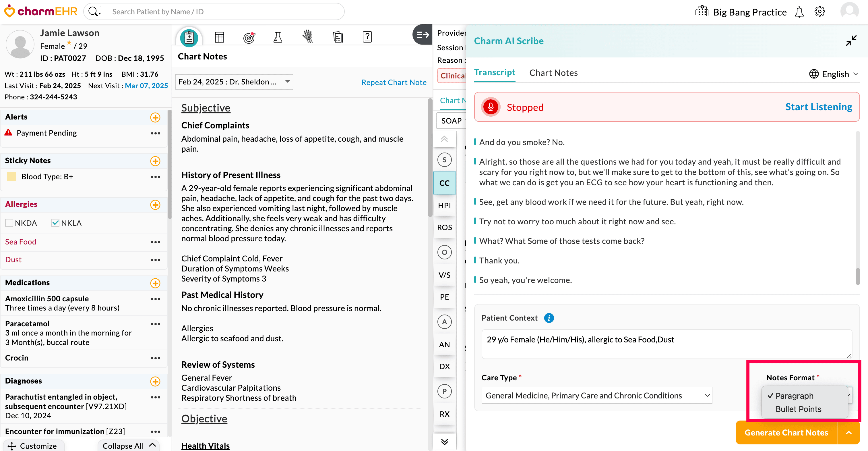Open the questionnaires clipboard icon
Viewport: 868px width, 451px height.
pos(367,37)
